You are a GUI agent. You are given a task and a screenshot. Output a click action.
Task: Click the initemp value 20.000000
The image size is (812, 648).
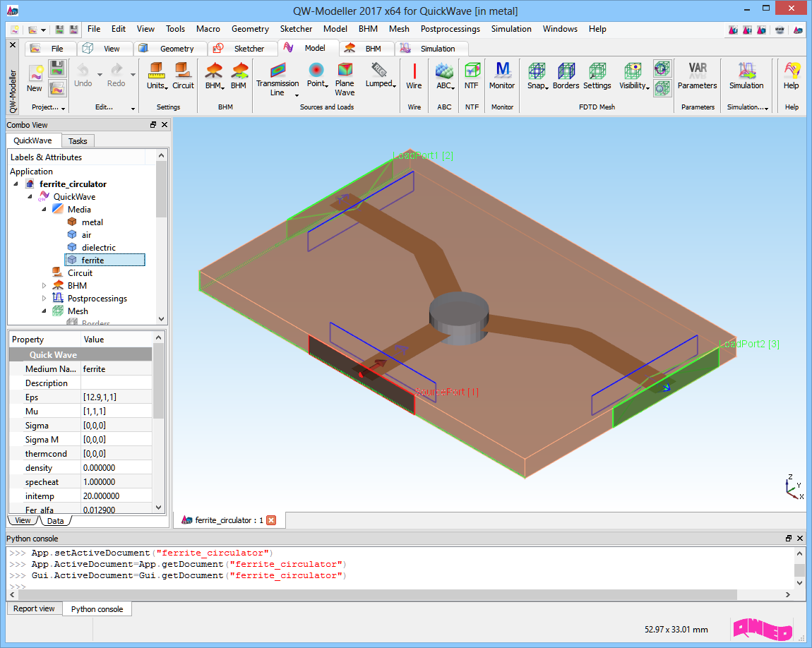pyautogui.click(x=117, y=496)
